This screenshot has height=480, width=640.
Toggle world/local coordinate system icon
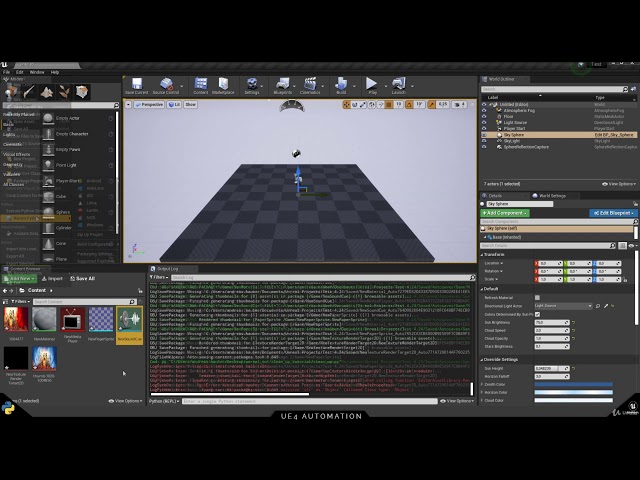click(372, 105)
